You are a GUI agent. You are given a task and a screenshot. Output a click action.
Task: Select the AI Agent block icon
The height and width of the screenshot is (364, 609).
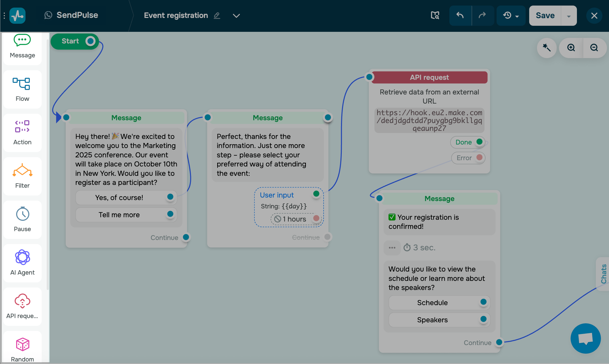[22, 257]
